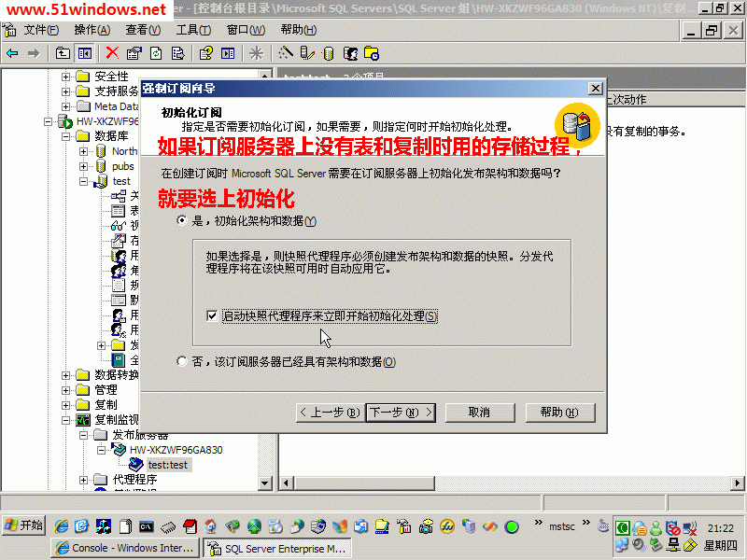Open the properties toolbar icon

click(134, 53)
